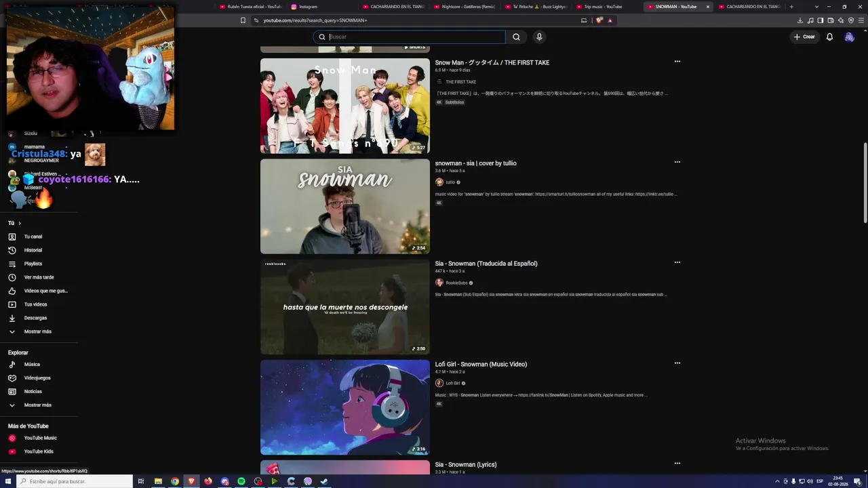Open more options for Lofi Girl Snowman video

677,363
